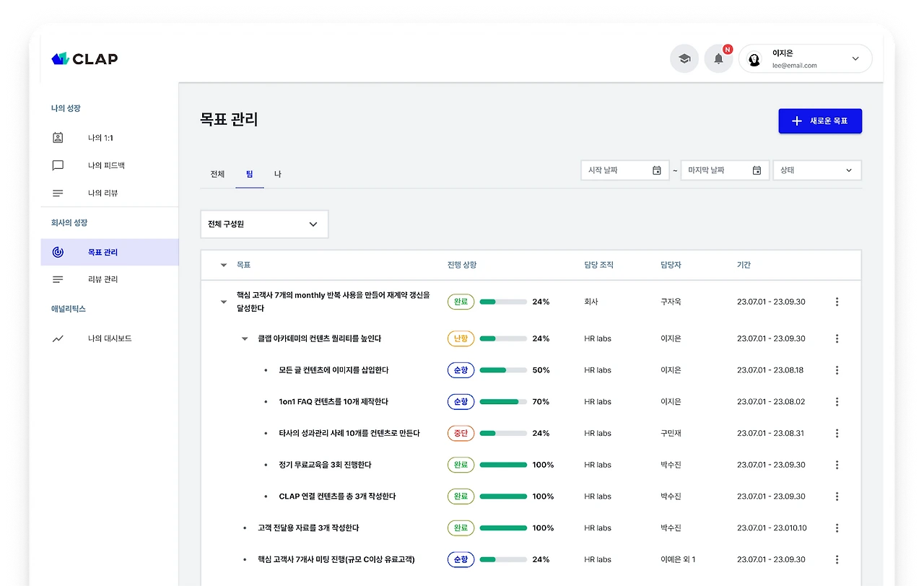The image size is (924, 586).
Task: Open the graduation cap academy icon
Action: coord(684,58)
